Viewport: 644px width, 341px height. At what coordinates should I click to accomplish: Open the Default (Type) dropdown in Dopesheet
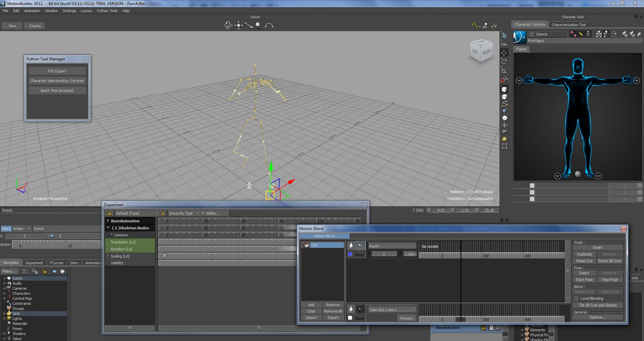tap(137, 213)
